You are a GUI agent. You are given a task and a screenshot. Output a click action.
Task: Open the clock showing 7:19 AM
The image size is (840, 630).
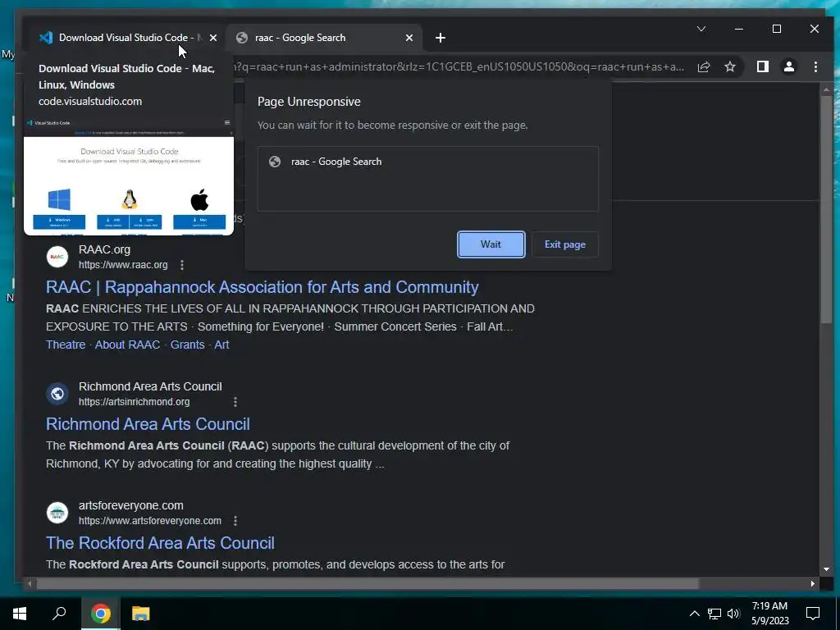tap(769, 614)
